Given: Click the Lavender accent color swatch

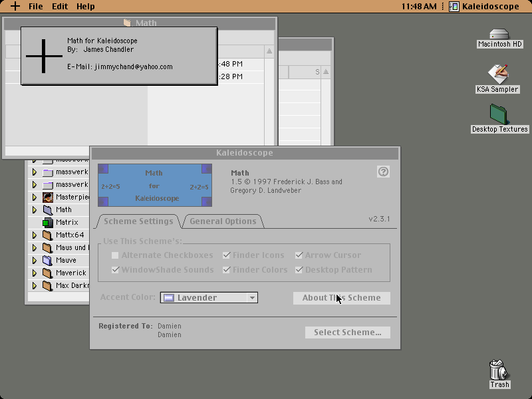Looking at the screenshot, I should tap(169, 298).
